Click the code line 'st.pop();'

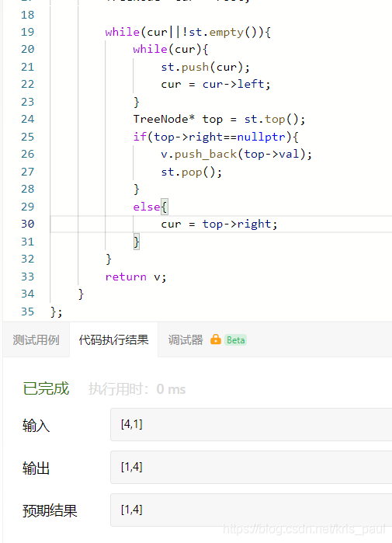191,172
